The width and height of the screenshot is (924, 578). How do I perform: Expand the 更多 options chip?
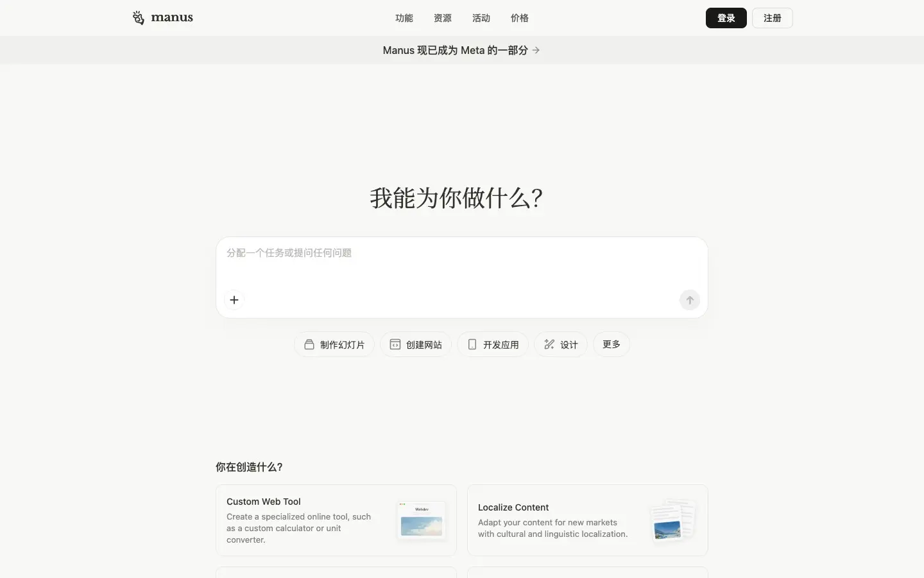coord(611,344)
